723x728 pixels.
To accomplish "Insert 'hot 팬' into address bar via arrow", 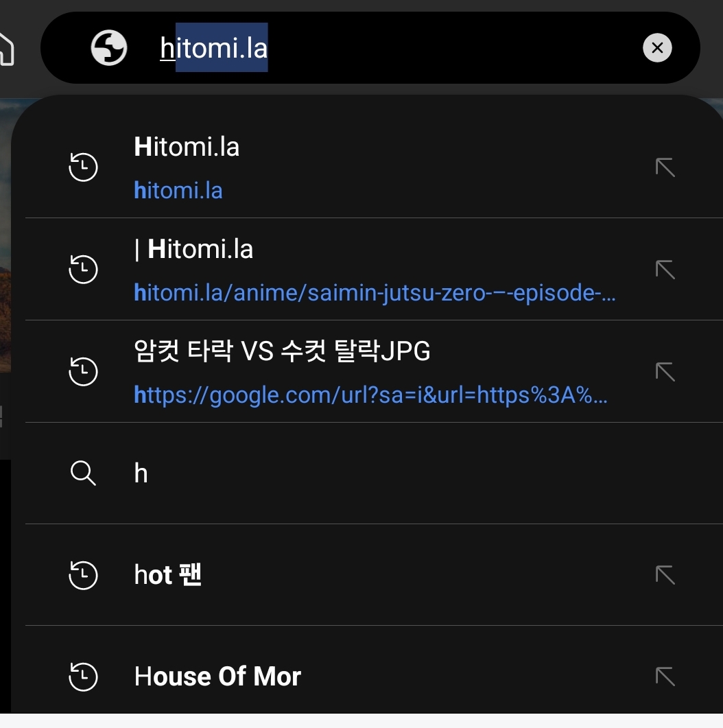I will coord(665,575).
